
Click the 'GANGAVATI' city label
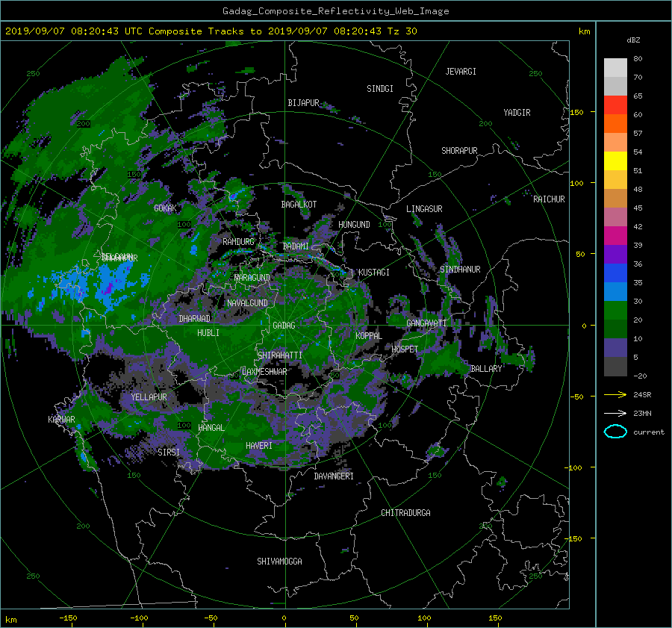pos(426,323)
